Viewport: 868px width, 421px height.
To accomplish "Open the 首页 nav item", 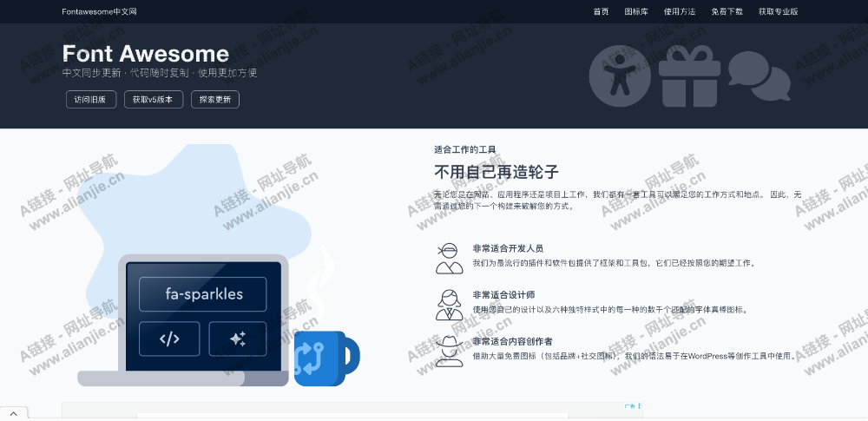I will click(x=601, y=11).
